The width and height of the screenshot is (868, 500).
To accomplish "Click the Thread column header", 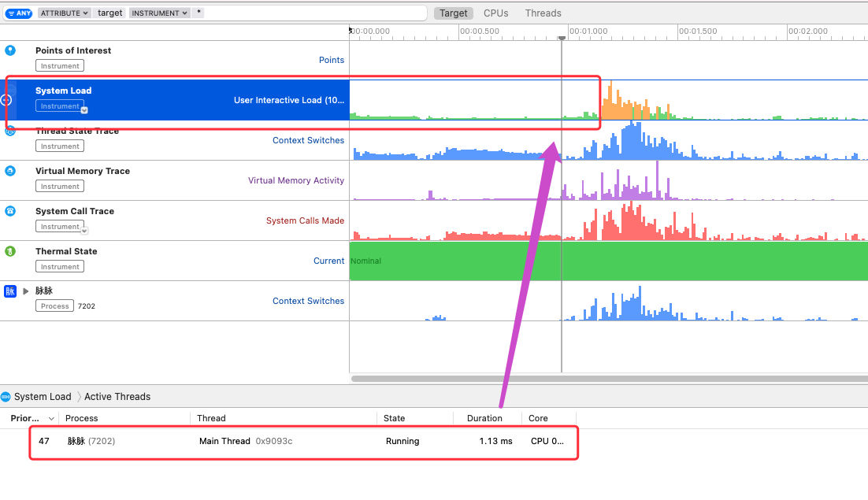I will point(284,418).
